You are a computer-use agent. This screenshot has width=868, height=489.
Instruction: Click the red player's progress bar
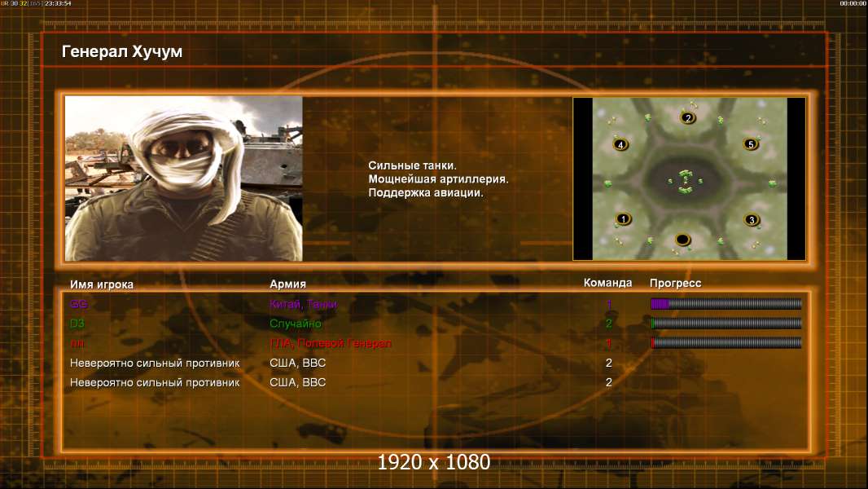726,343
